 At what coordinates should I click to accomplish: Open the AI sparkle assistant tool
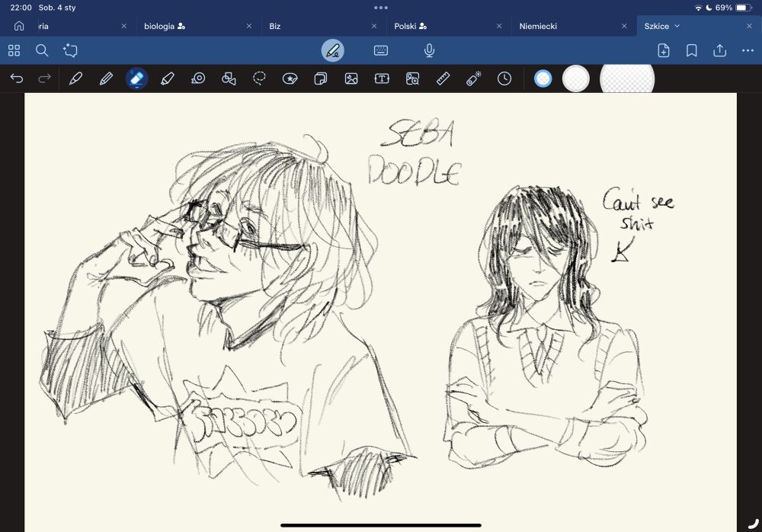click(x=70, y=50)
